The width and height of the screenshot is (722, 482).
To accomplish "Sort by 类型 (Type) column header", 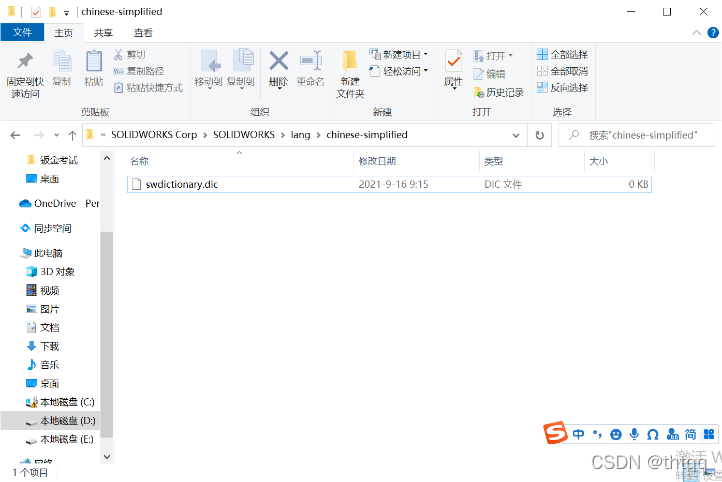I will pos(494,161).
